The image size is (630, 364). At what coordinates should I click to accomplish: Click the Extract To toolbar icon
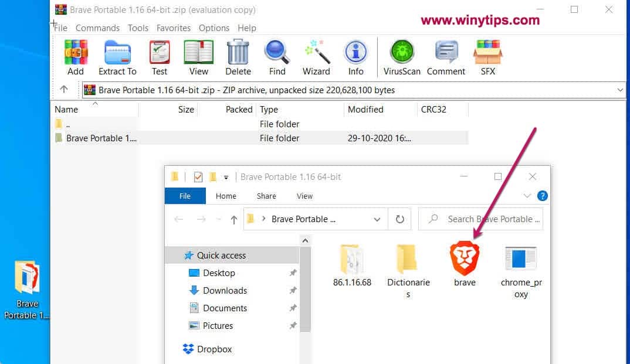(117, 57)
